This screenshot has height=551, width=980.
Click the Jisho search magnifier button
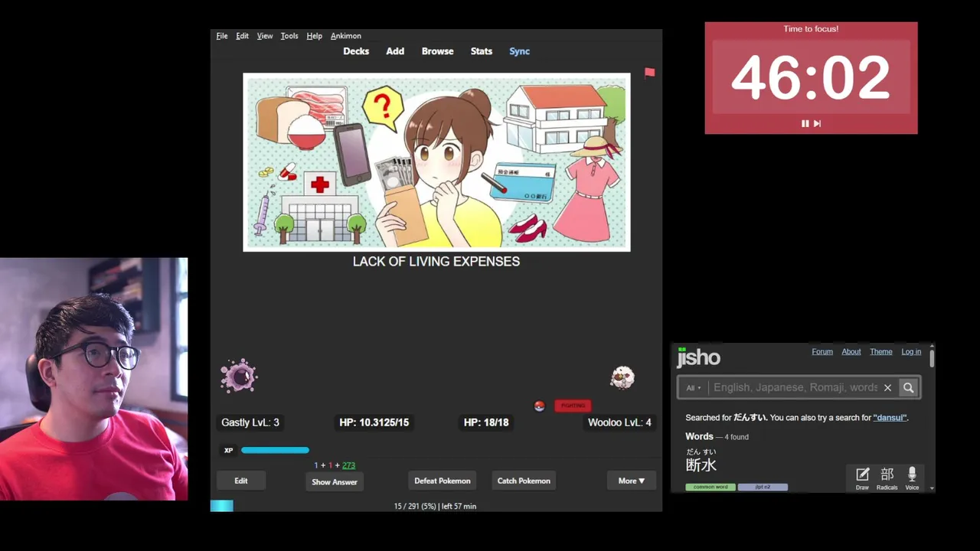[908, 388]
